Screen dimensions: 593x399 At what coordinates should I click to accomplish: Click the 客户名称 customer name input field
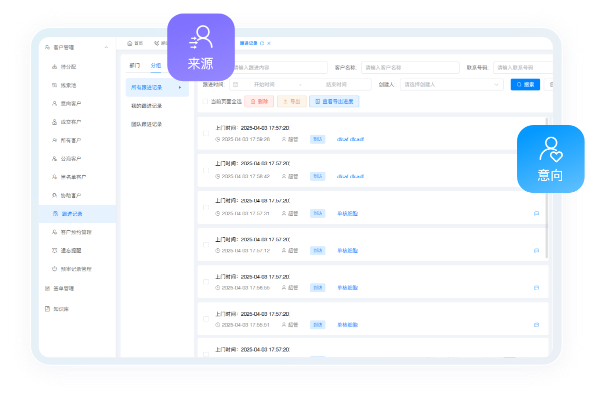410,67
